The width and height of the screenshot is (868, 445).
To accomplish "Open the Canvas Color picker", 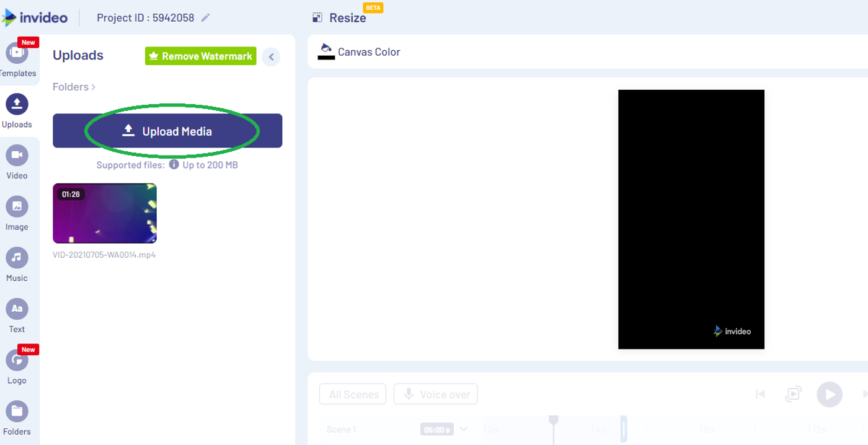I will tap(358, 52).
